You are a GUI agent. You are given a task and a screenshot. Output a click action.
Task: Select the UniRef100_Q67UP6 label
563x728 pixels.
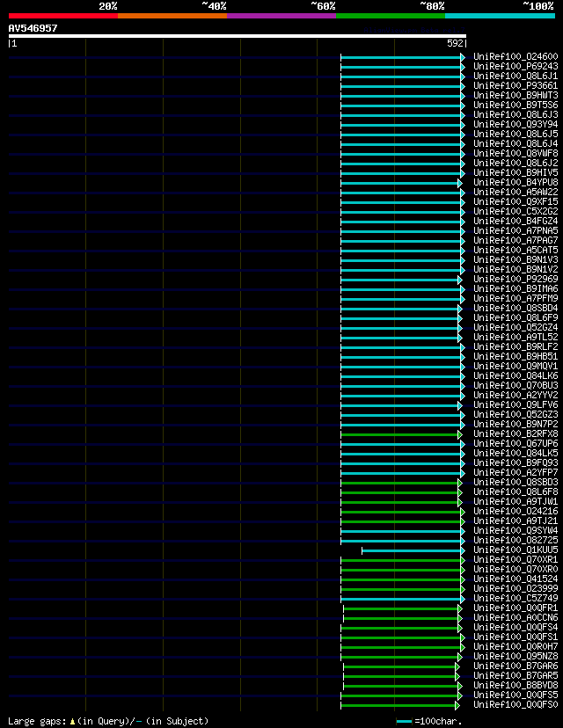click(x=515, y=443)
